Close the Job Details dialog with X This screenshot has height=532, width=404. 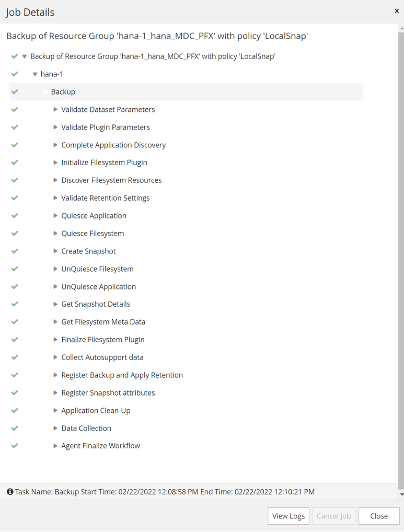click(x=397, y=11)
